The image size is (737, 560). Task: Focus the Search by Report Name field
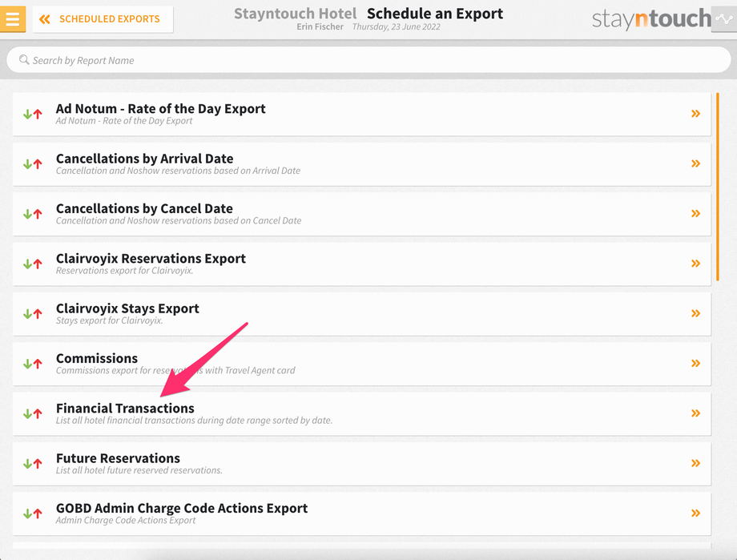(x=368, y=60)
